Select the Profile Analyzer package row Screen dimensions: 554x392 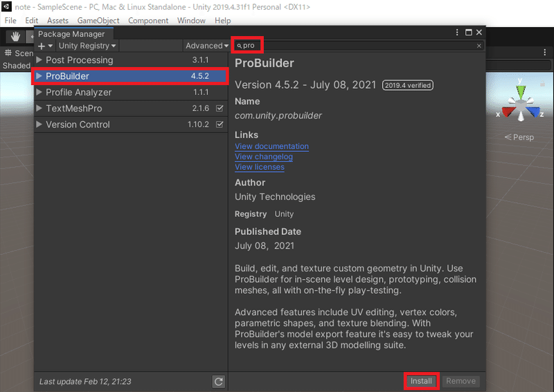pos(131,92)
